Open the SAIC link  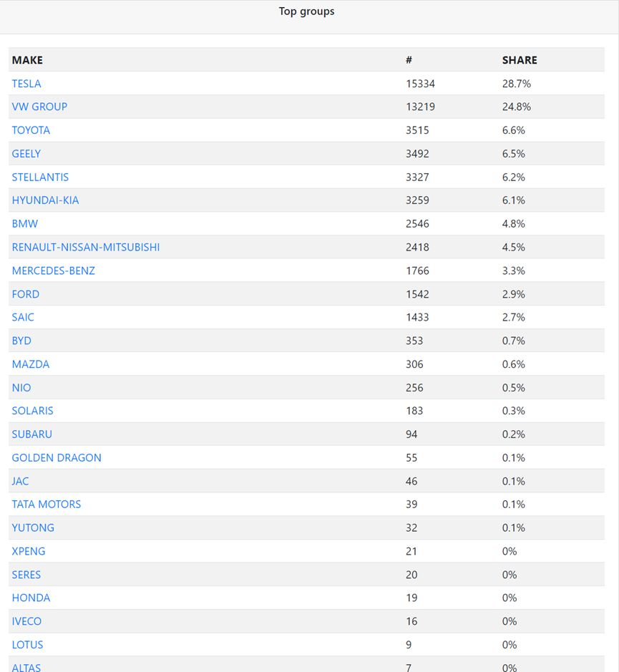pos(23,318)
